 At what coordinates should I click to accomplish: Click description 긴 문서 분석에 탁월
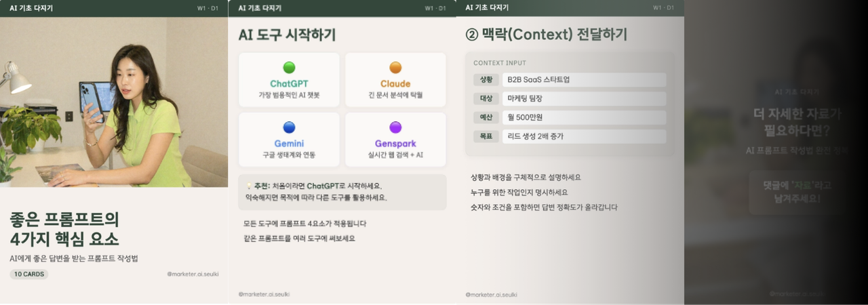(395, 96)
